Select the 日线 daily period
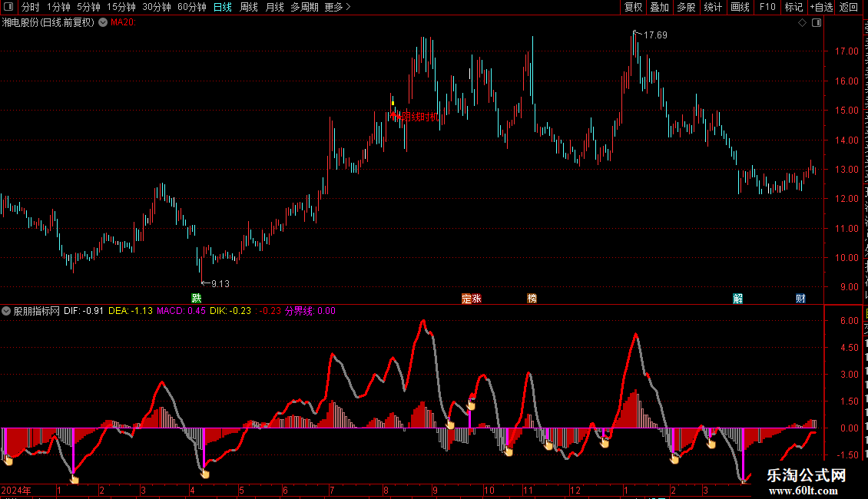The width and height of the screenshot is (868, 499). click(x=223, y=7)
